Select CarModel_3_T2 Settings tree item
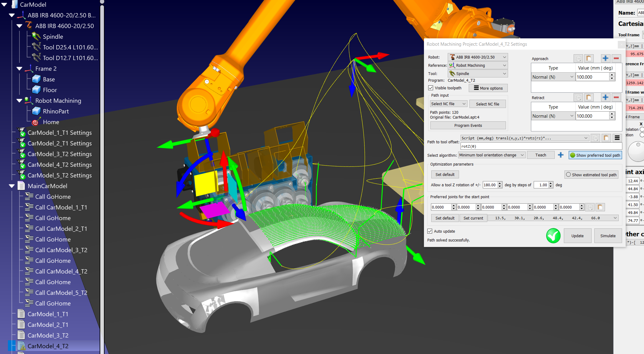Image resolution: width=644 pixels, height=354 pixels. click(x=59, y=154)
